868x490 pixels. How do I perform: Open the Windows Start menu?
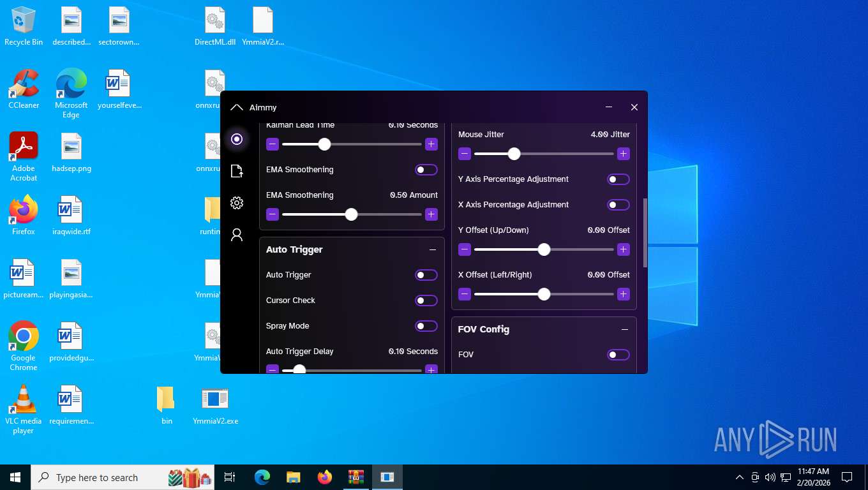pyautogui.click(x=15, y=477)
